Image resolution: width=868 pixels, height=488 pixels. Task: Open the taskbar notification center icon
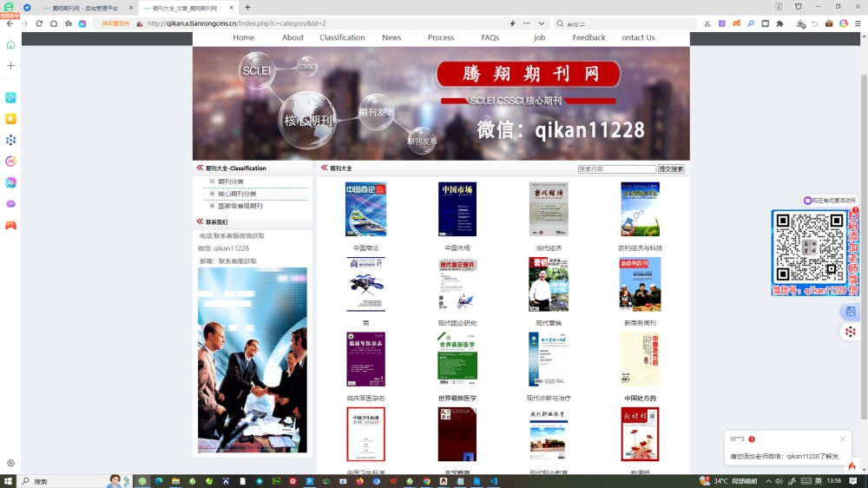tap(853, 481)
